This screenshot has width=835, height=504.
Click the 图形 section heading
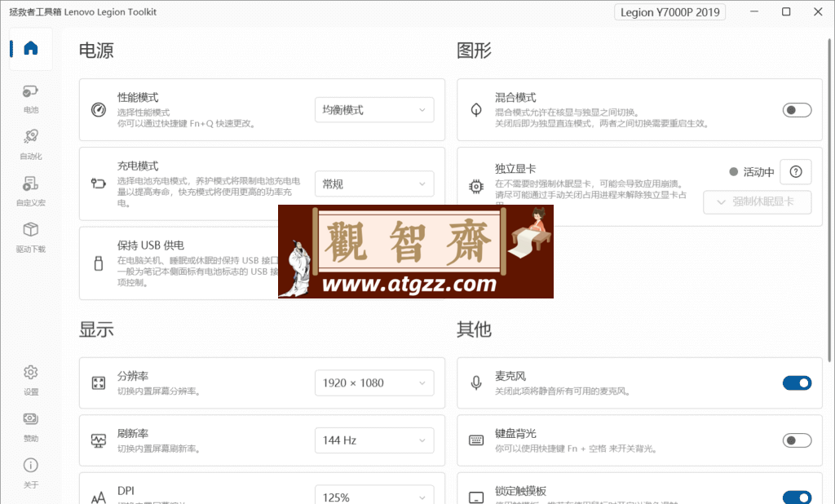(x=474, y=51)
